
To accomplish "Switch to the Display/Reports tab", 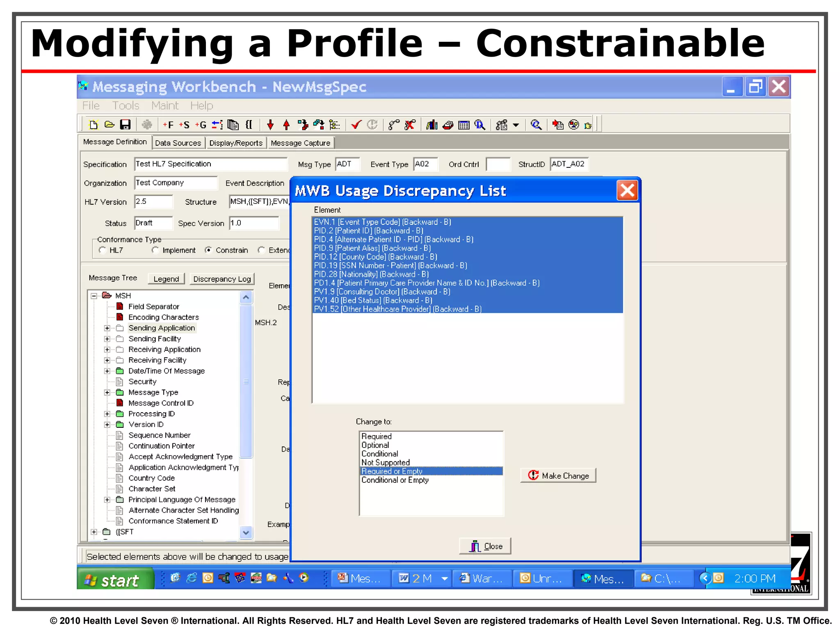I will [x=236, y=143].
